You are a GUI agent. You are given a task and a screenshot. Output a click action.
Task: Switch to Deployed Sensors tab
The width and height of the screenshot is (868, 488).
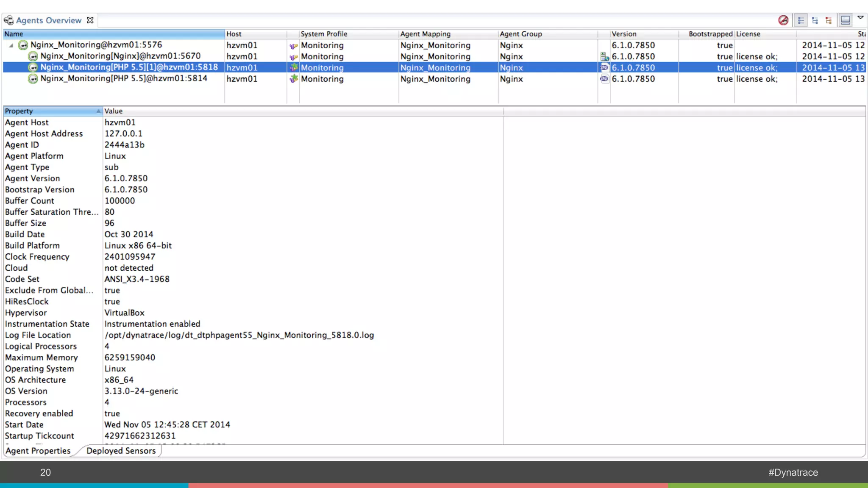pos(121,451)
